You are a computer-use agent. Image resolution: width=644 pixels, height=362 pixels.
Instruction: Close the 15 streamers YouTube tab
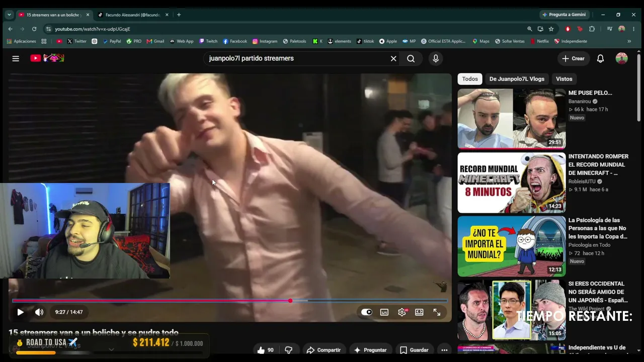(x=88, y=15)
